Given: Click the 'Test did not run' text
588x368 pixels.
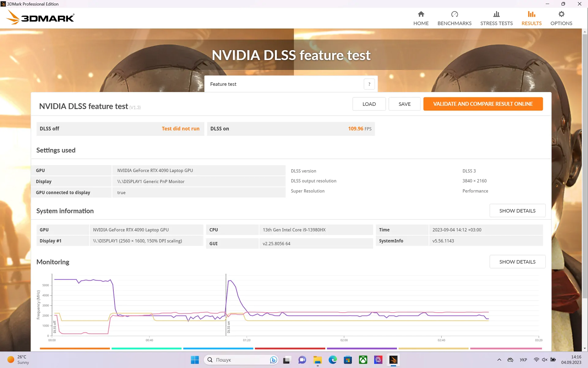Looking at the screenshot, I should point(180,129).
